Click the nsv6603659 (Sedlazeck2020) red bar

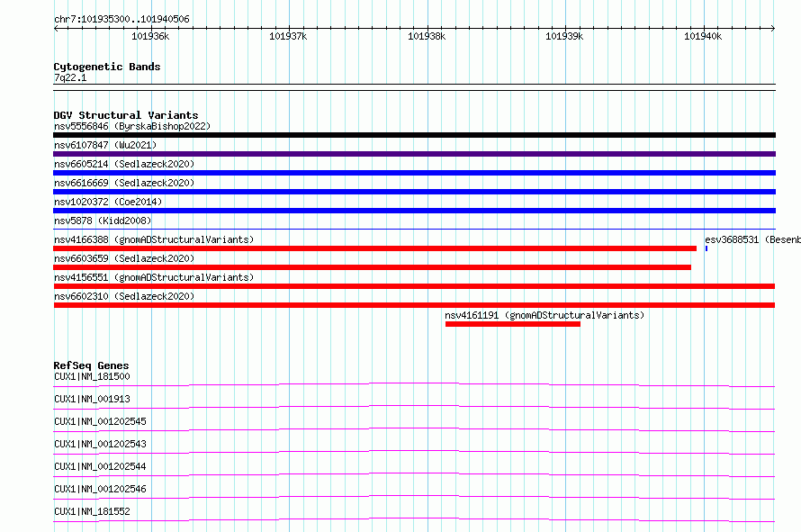point(372,267)
